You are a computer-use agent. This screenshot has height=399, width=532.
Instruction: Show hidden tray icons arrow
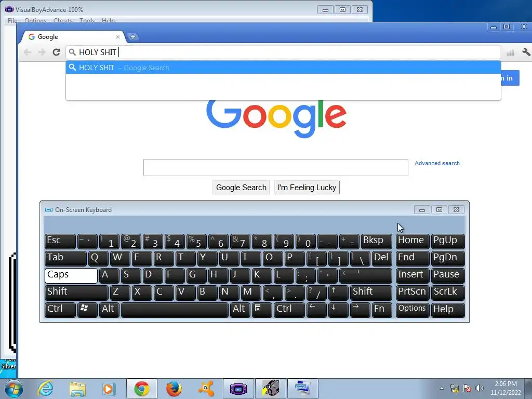(442, 389)
